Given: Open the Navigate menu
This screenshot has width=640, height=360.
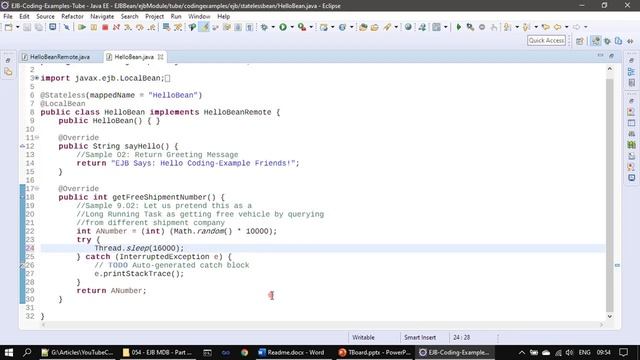Looking at the screenshot, I should 102,16.
